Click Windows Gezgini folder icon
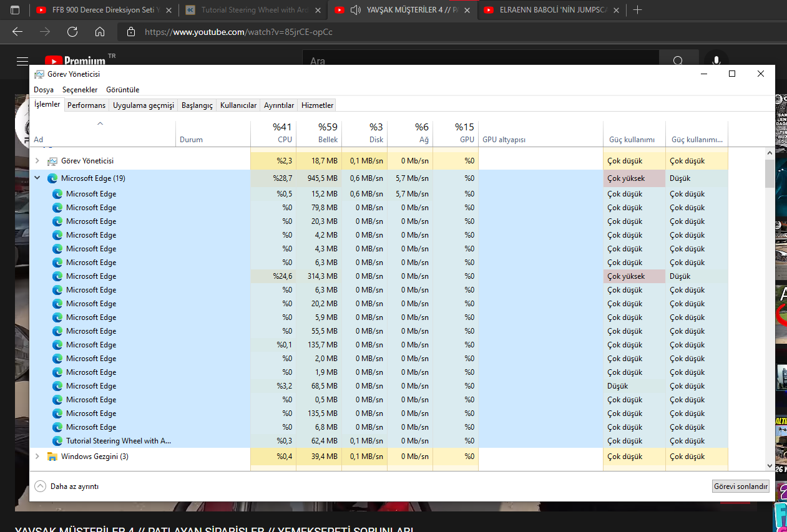The width and height of the screenshot is (787, 532). click(52, 457)
